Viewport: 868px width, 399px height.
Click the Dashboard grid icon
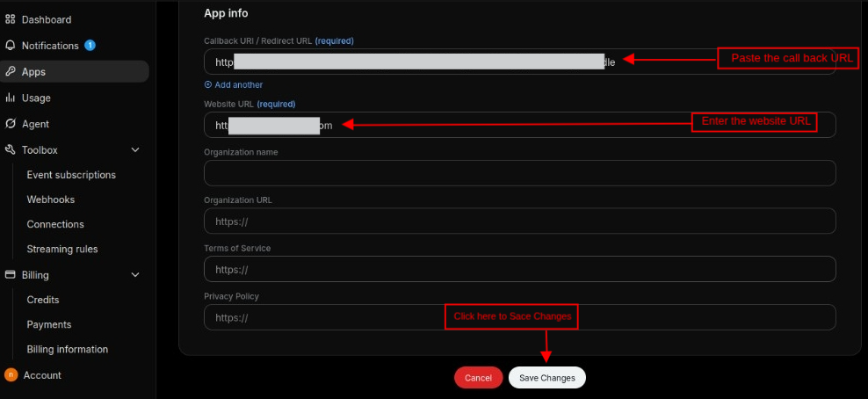point(10,19)
